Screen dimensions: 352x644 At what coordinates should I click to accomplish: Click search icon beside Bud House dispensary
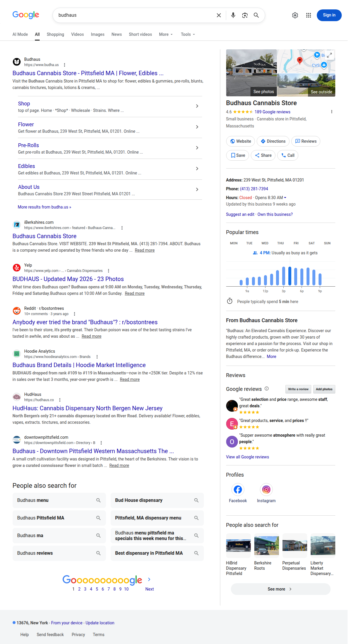coord(197,500)
